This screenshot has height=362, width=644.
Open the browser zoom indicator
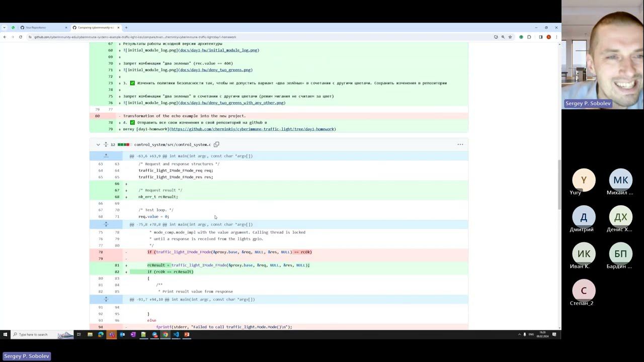tap(503, 37)
